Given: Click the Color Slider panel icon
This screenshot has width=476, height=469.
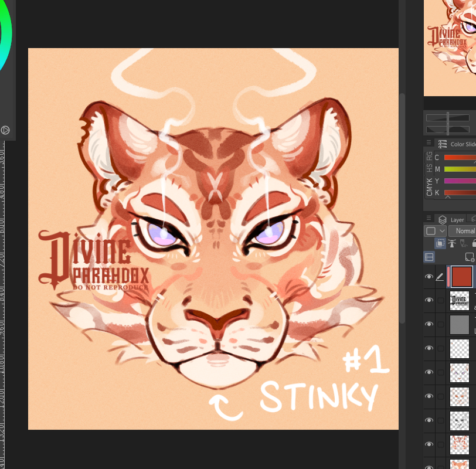Looking at the screenshot, I should coord(443,144).
